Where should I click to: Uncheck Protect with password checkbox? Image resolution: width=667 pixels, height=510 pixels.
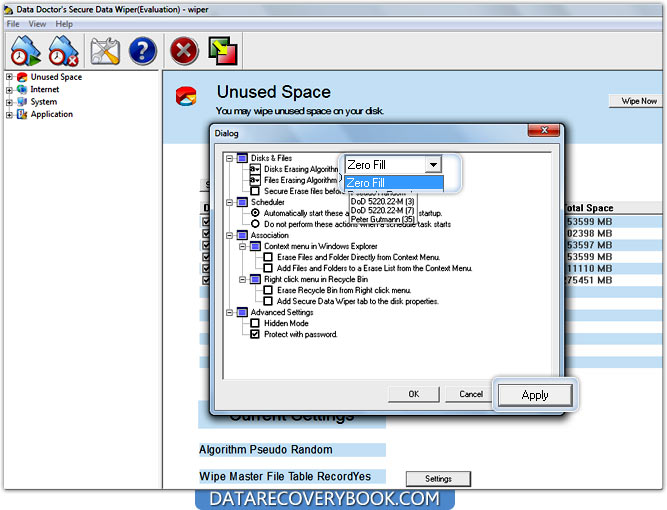coord(255,334)
